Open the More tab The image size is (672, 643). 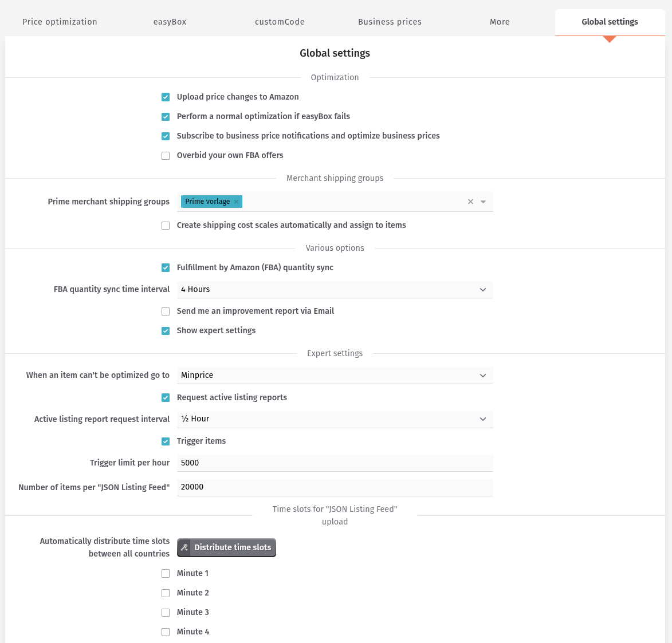coord(500,22)
